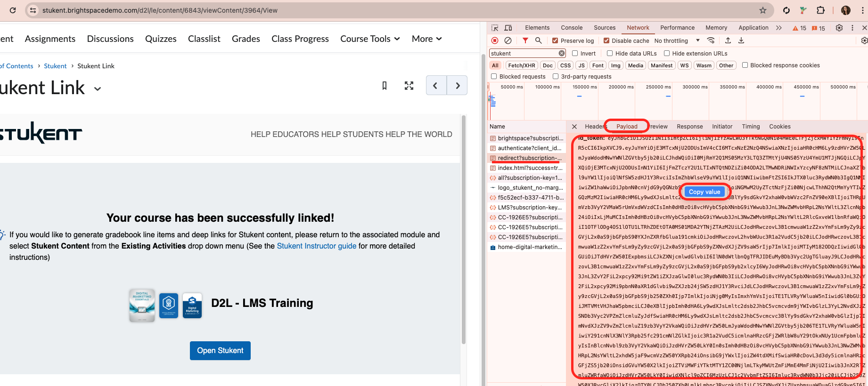Click Open Stukent button

220,351
